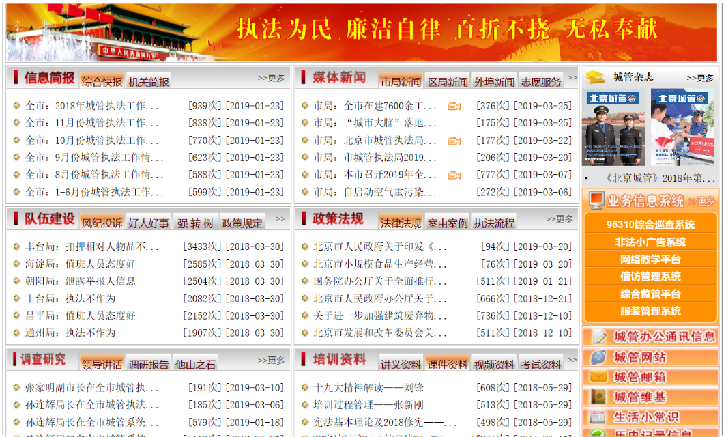
Task: Switch to 好人好事 tab in 队伍建设
Action: [x=148, y=223]
